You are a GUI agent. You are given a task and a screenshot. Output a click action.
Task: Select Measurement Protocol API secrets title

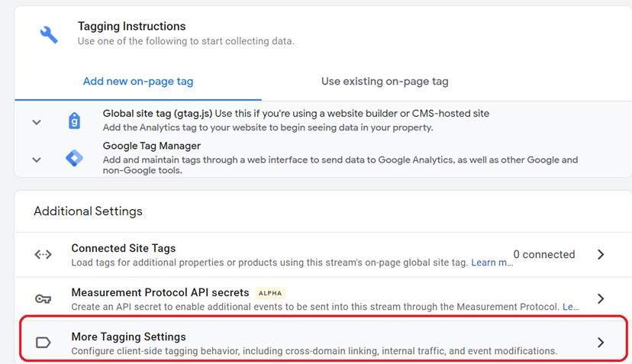coord(160,293)
